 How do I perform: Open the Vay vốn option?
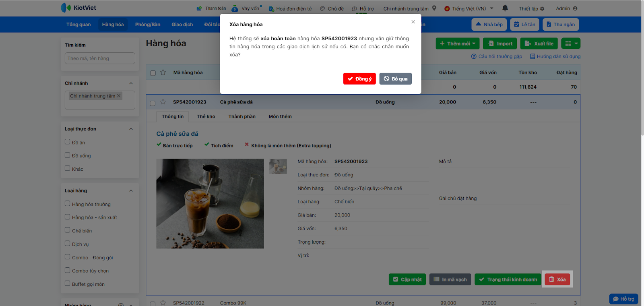click(246, 8)
